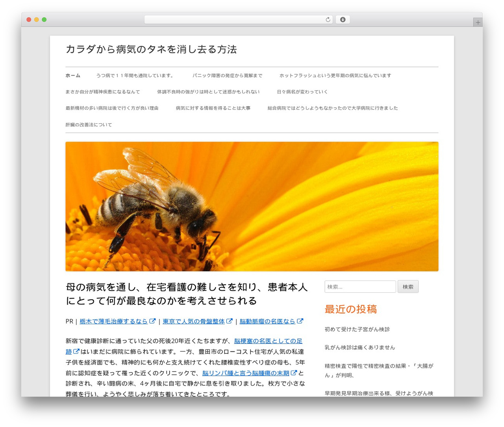
Task: Click external link icon after 栃木で薄毛治療するなら
Action: tap(152, 321)
